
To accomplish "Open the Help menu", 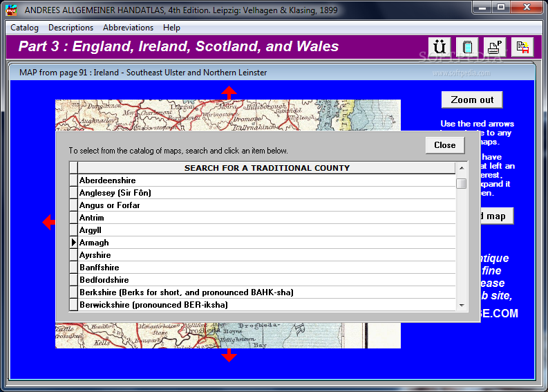I will [x=171, y=28].
